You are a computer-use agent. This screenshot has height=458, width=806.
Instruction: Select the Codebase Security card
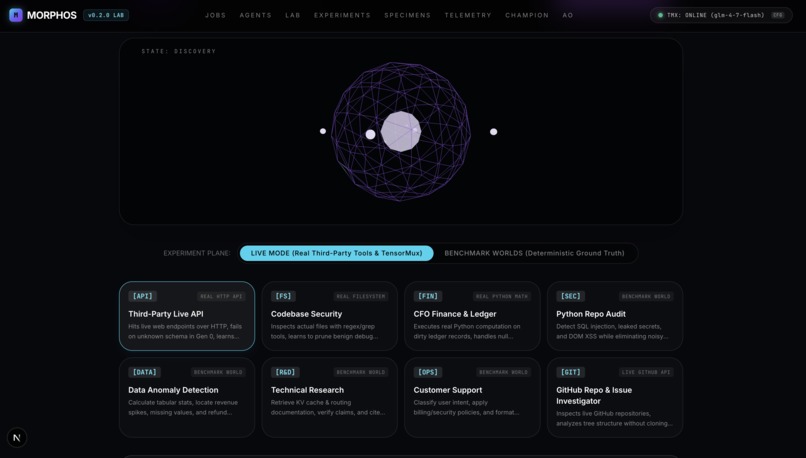click(329, 316)
